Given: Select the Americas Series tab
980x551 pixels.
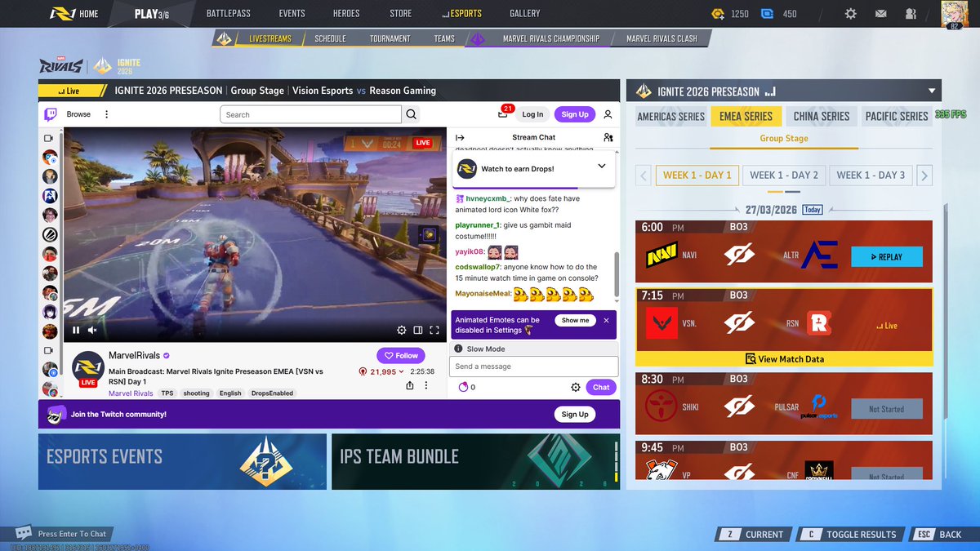Looking at the screenshot, I should pyautogui.click(x=670, y=116).
